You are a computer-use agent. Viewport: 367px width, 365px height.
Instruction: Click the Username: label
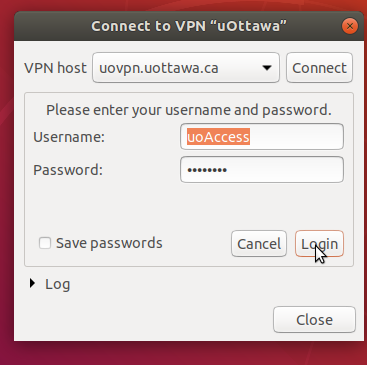point(69,137)
